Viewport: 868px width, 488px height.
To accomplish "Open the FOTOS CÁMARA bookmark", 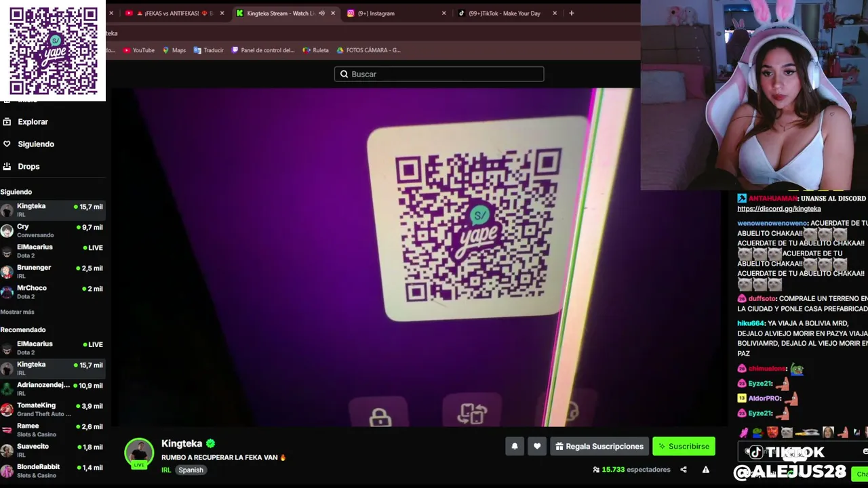I will [369, 50].
